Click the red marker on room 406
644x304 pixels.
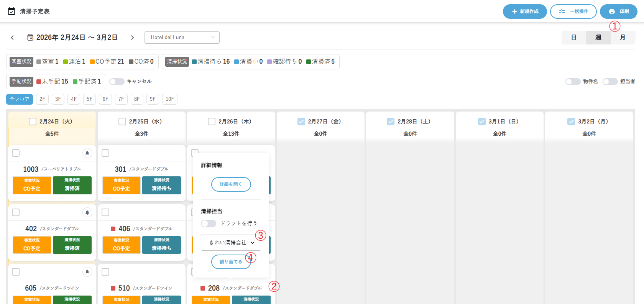[113, 229]
